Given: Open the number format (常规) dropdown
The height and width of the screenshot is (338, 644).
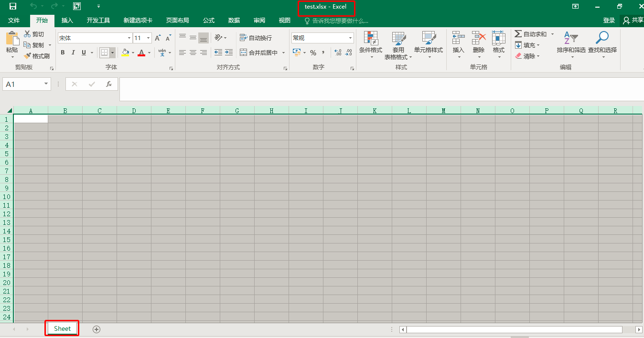Looking at the screenshot, I should pos(350,38).
